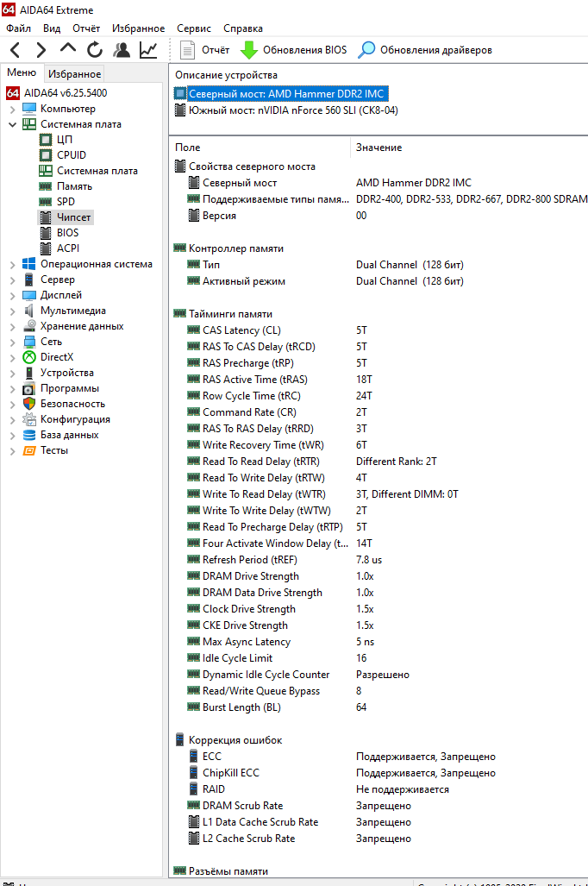Collapse the Системная плата tree node

pyautogui.click(x=12, y=124)
